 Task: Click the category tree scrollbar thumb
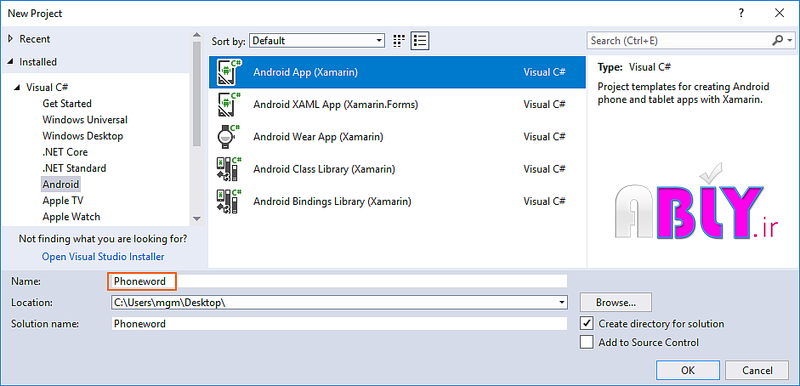coord(197,94)
